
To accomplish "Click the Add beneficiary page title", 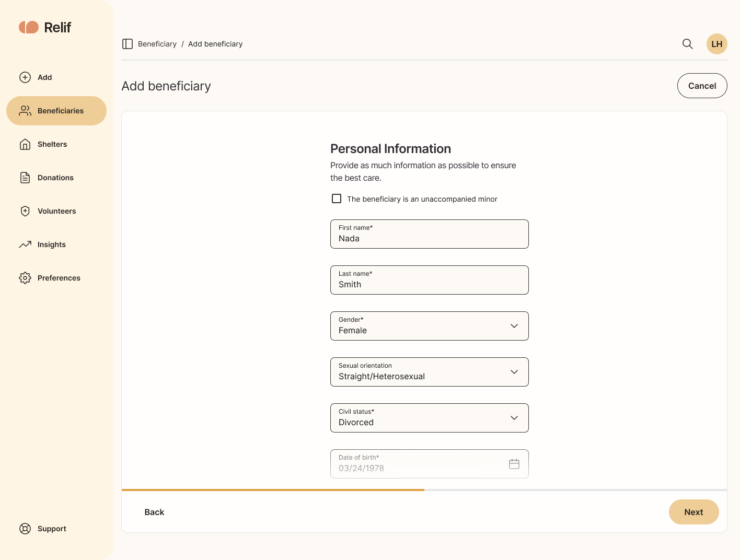I will pyautogui.click(x=166, y=86).
